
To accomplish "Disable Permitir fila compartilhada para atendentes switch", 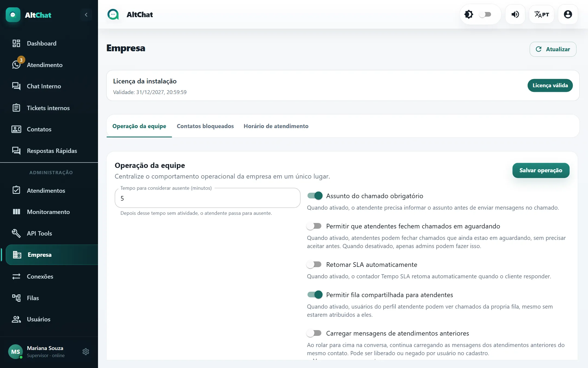I will 315,295.
